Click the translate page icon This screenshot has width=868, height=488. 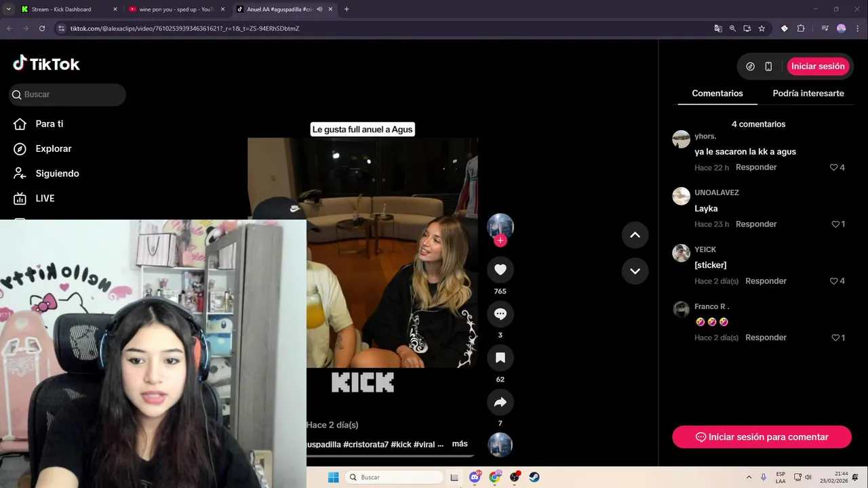pos(718,28)
